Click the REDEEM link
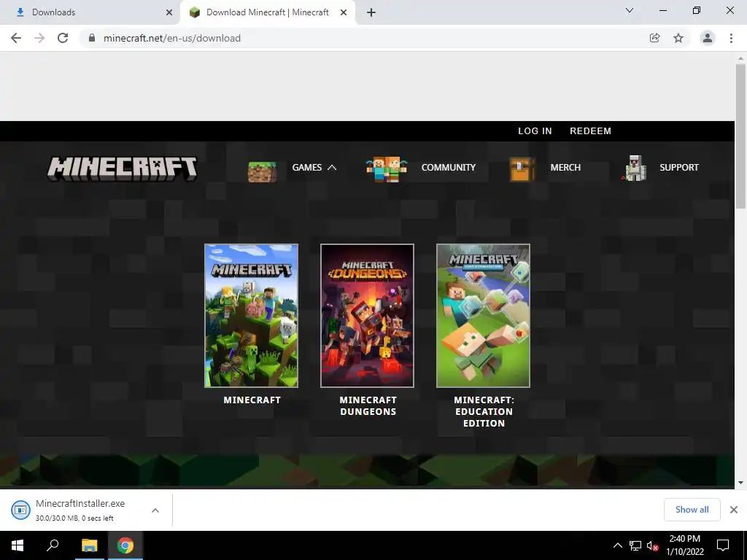Image resolution: width=747 pixels, height=560 pixels. (590, 131)
